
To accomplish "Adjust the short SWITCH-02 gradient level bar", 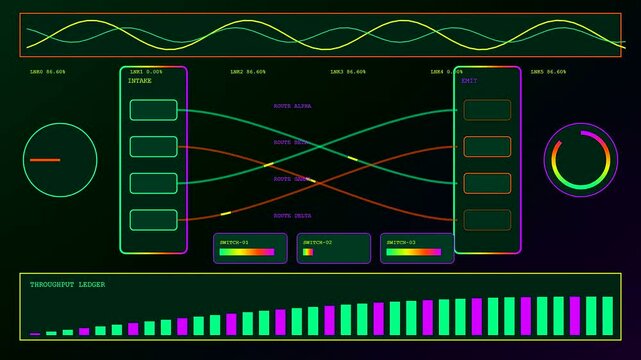I will (x=308, y=252).
